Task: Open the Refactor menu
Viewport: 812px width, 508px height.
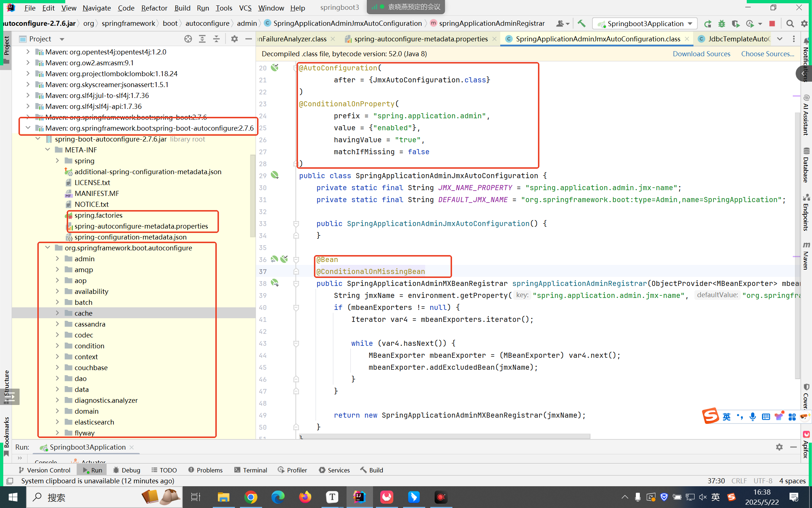Action: click(154, 8)
